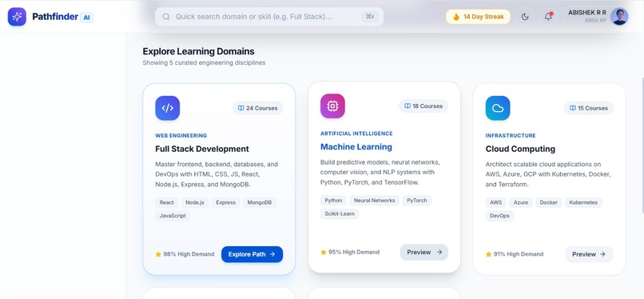Open the Machine Learning title link

click(356, 146)
